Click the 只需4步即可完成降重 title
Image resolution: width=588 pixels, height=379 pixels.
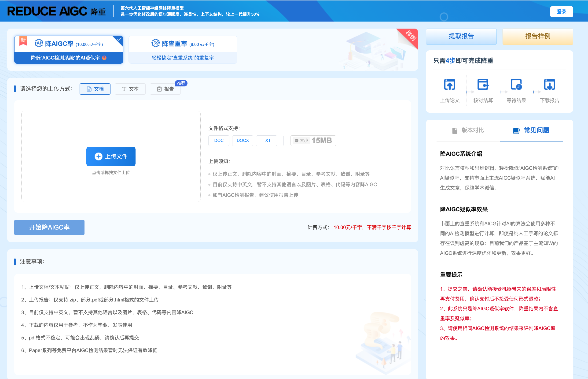463,60
